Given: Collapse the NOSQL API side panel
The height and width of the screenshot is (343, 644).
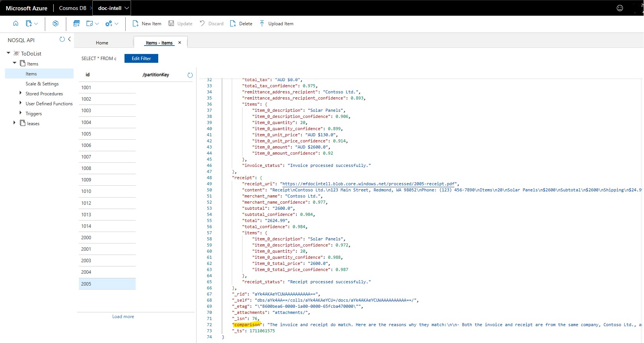Looking at the screenshot, I should tap(69, 39).
